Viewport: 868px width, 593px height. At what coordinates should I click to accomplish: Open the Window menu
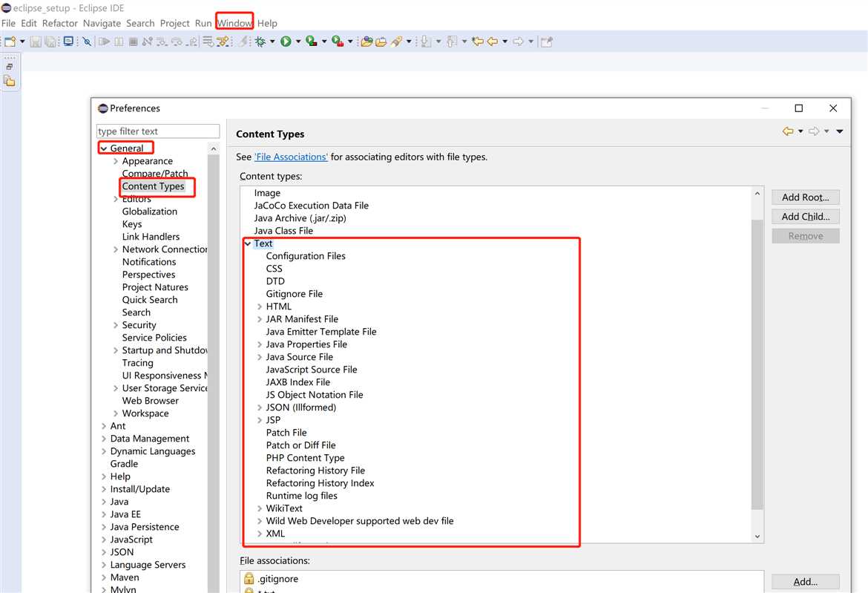point(234,23)
